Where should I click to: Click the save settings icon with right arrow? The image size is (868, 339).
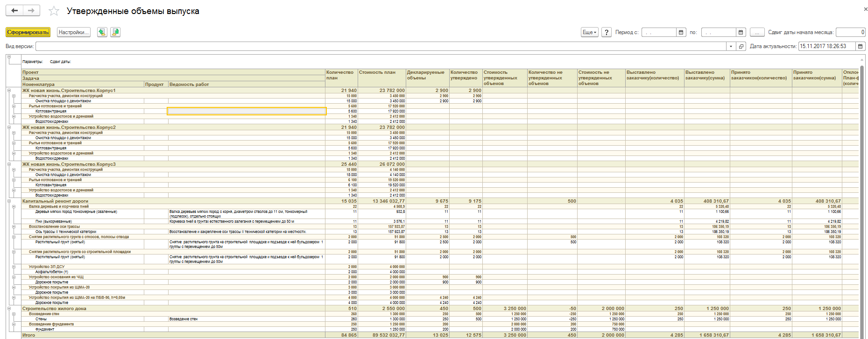tap(115, 32)
